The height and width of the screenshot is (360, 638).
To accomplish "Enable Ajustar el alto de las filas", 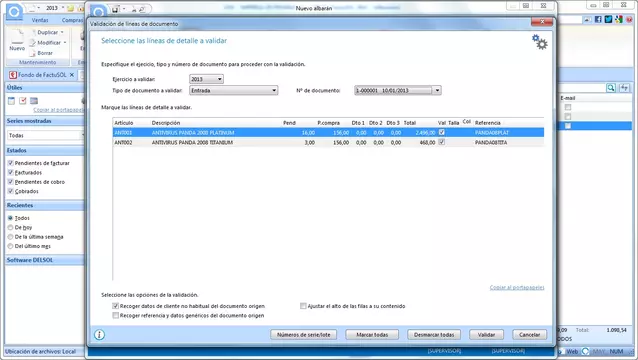I will tap(303, 306).
